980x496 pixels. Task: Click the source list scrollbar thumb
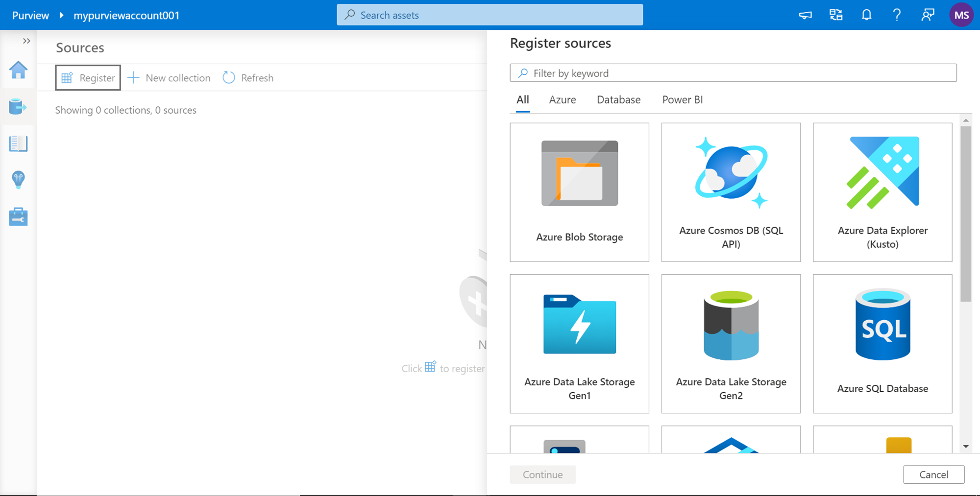pos(966,214)
